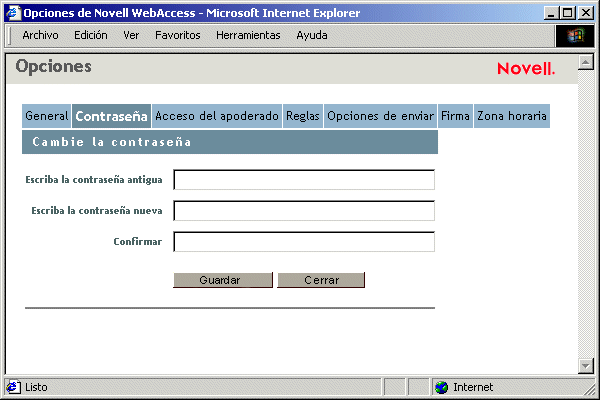Click the Internet zone globe icon

(442, 387)
